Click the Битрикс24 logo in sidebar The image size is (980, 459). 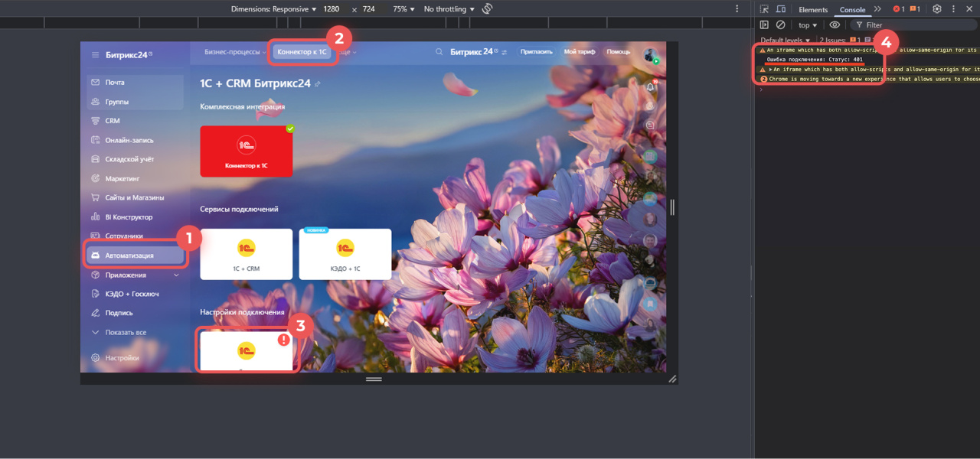pos(129,54)
